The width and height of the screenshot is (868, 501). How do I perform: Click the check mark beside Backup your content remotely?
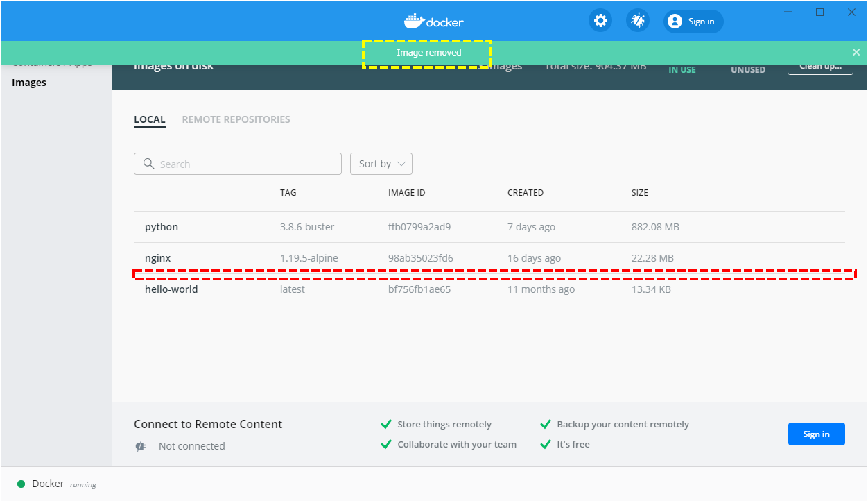546,424
